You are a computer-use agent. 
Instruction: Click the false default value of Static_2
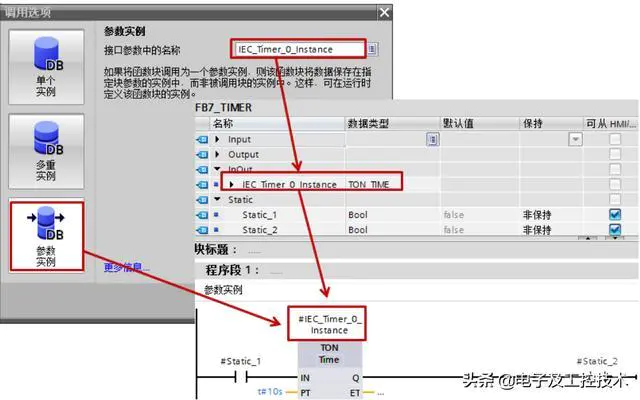453,230
